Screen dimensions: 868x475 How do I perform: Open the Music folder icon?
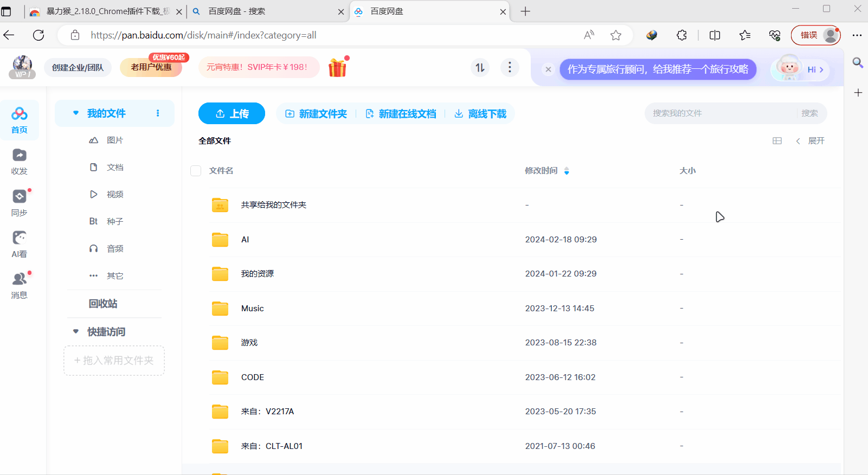[220, 308]
